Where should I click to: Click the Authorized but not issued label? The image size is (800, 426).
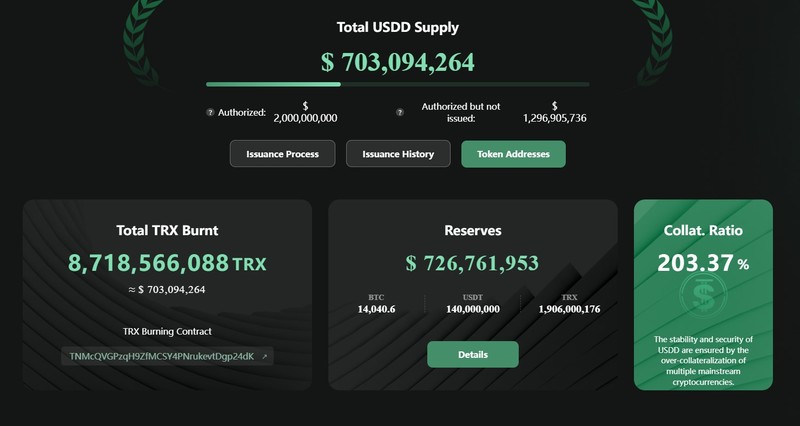pos(461,112)
